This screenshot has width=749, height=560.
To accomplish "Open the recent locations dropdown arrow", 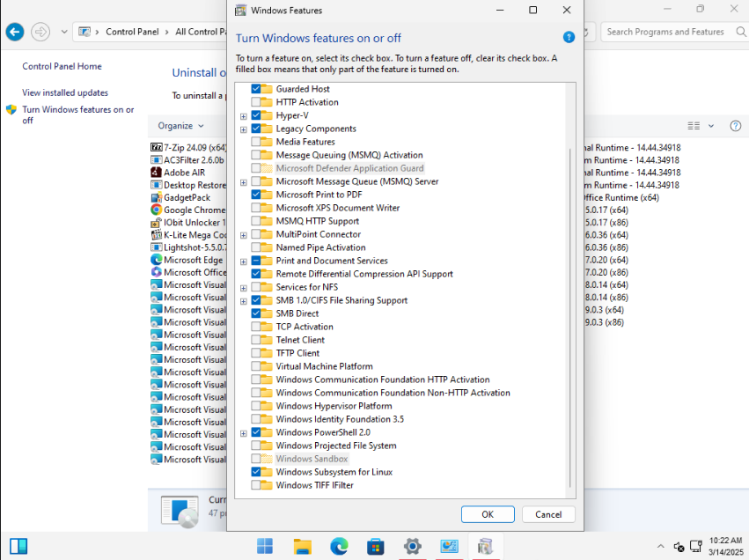I will [64, 32].
